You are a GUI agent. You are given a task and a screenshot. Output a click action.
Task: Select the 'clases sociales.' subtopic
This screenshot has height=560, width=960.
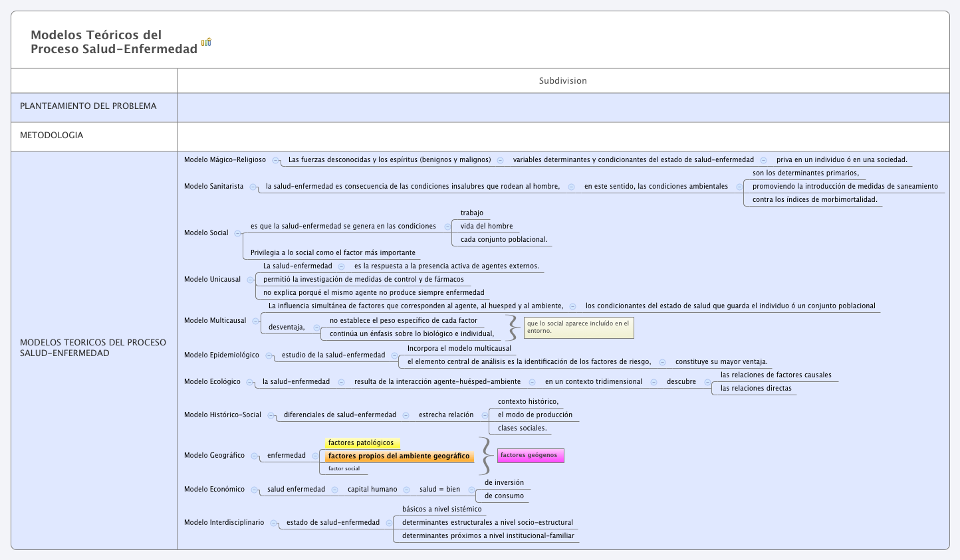tap(523, 428)
